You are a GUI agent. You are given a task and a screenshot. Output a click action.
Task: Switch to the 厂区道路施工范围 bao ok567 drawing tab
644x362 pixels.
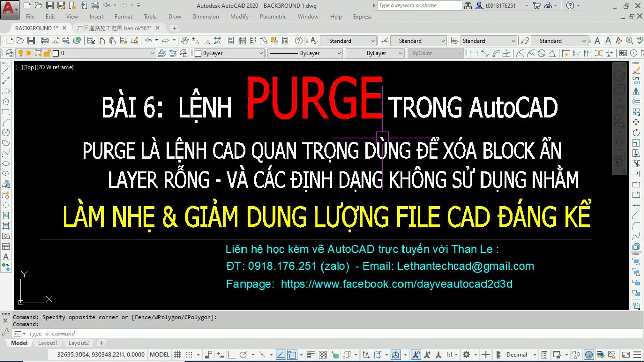pyautogui.click(x=114, y=28)
